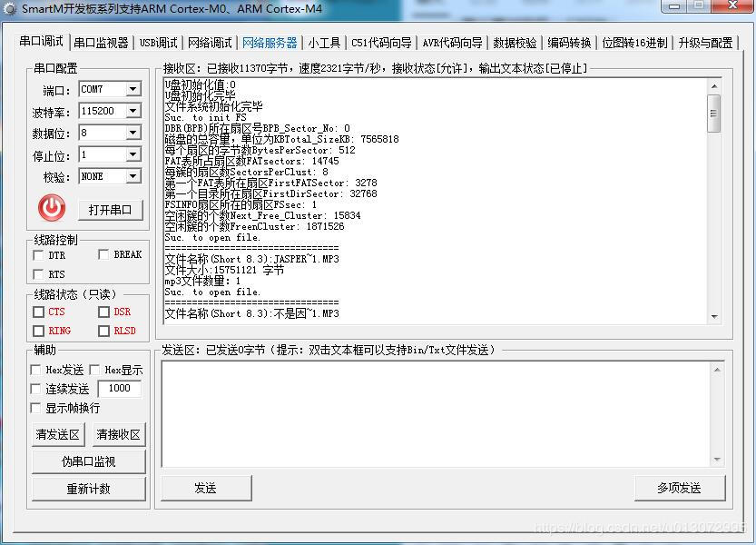
Task: Click the line 'Total_SizeKB: 7565818'
Action: pos(282,139)
